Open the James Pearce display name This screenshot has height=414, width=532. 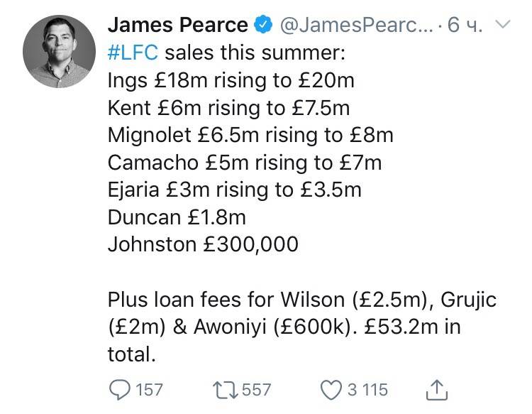point(177,25)
